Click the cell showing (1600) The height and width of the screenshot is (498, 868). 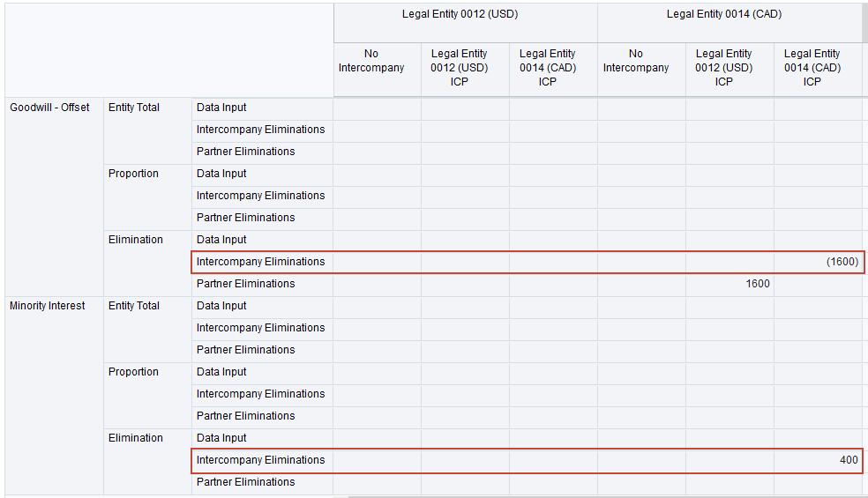[819, 262]
